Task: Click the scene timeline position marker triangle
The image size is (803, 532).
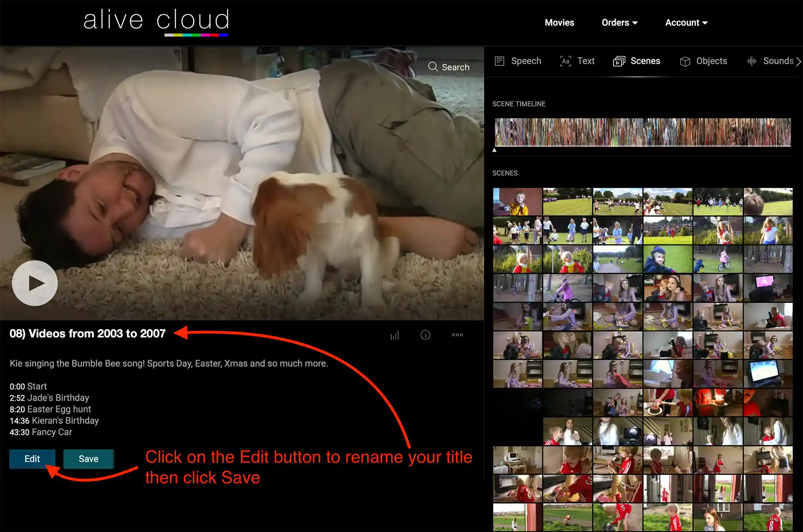Action: 494,150
